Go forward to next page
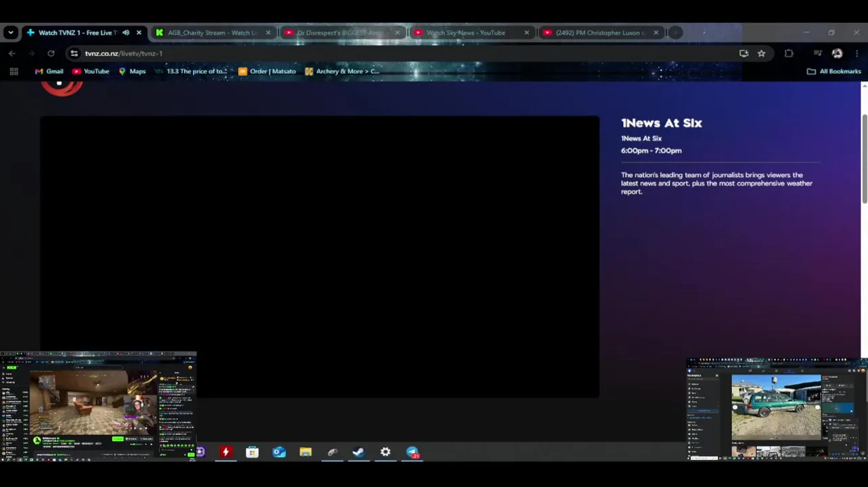The width and height of the screenshot is (868, 487). (32, 53)
